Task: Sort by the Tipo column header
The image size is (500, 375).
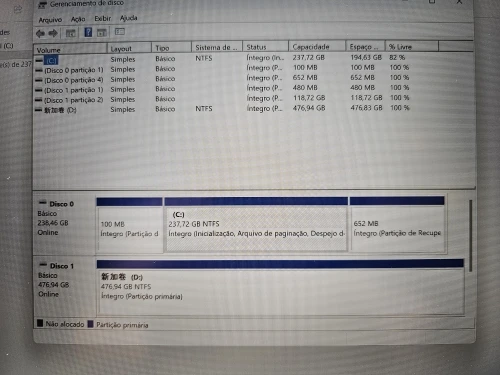Action: pyautogui.click(x=172, y=48)
